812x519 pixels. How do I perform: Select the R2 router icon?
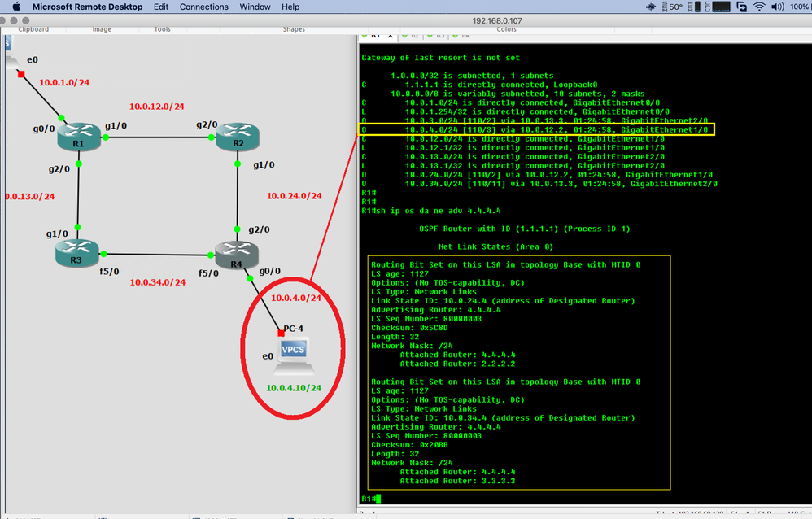(238, 137)
